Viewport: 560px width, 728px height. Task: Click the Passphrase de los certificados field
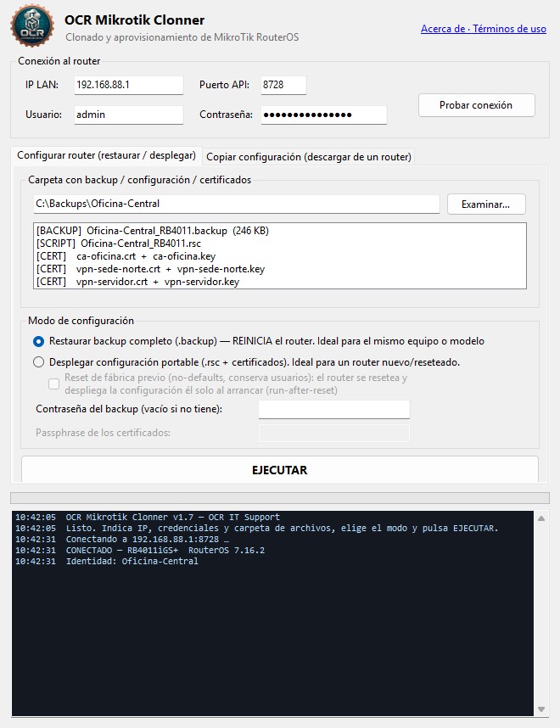(333, 433)
